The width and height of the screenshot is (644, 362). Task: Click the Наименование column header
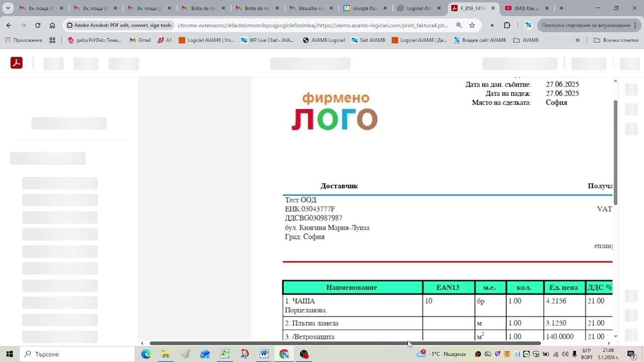coord(352,288)
